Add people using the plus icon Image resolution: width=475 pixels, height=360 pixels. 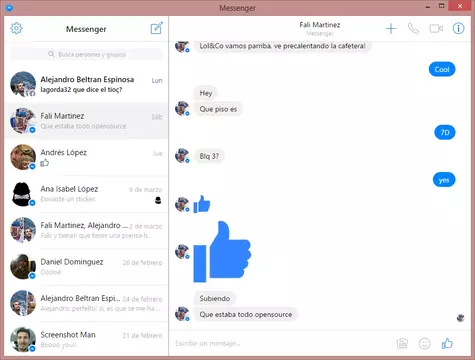pyautogui.click(x=391, y=29)
